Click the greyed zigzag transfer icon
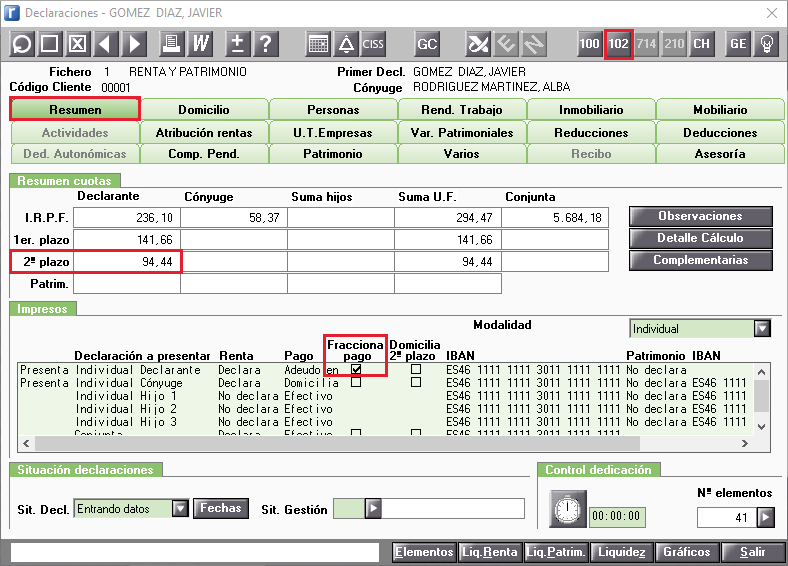This screenshot has height=566, width=788. pos(534,44)
